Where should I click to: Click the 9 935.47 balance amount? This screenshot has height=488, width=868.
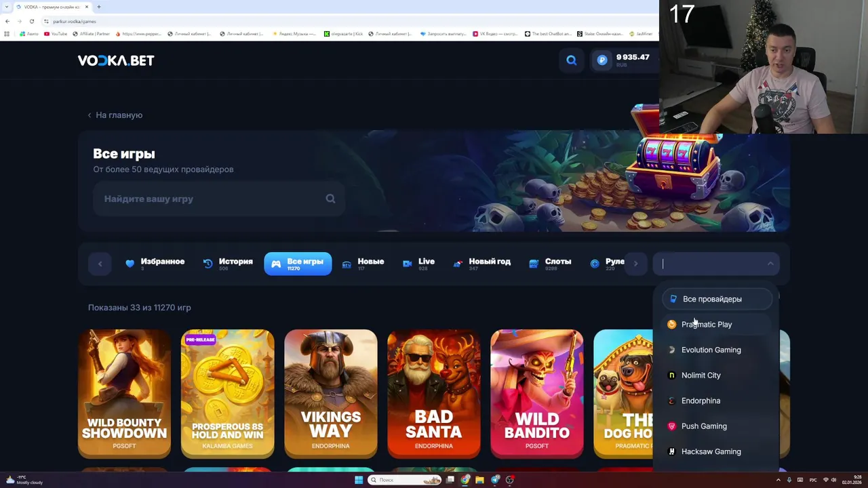(633, 58)
